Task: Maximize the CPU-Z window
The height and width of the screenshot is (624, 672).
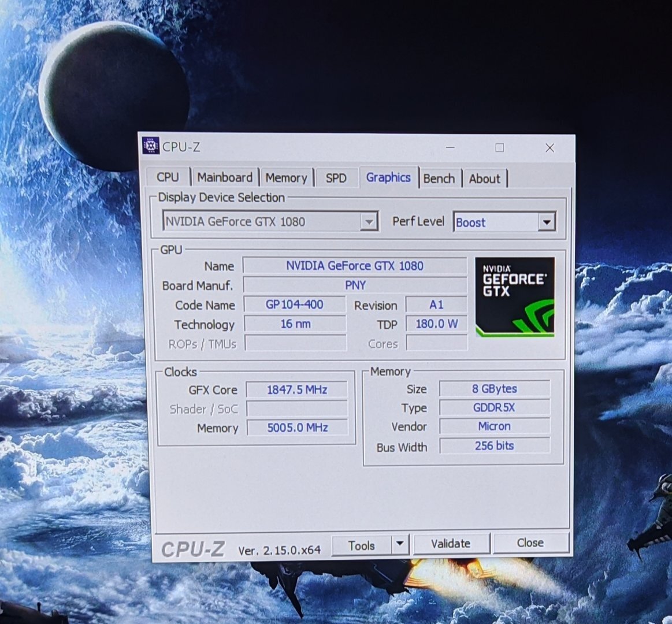Action: pyautogui.click(x=500, y=147)
